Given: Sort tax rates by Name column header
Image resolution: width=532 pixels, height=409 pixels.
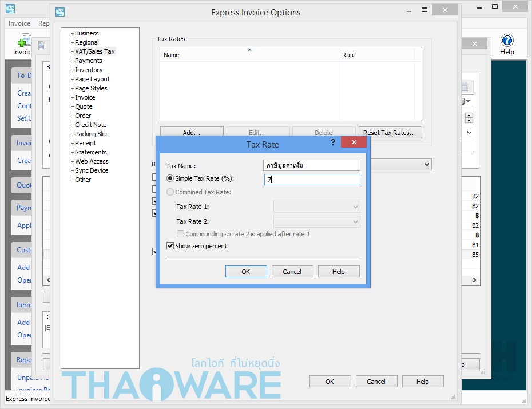Looking at the screenshot, I should click(249, 55).
